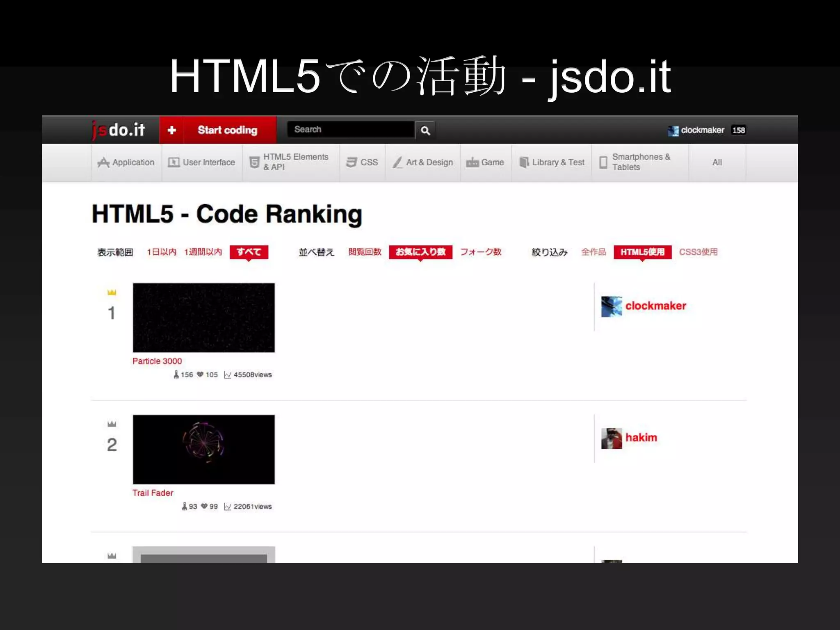840x630 pixels.
Task: Click the HTML5 shield icon
Action: point(254,162)
